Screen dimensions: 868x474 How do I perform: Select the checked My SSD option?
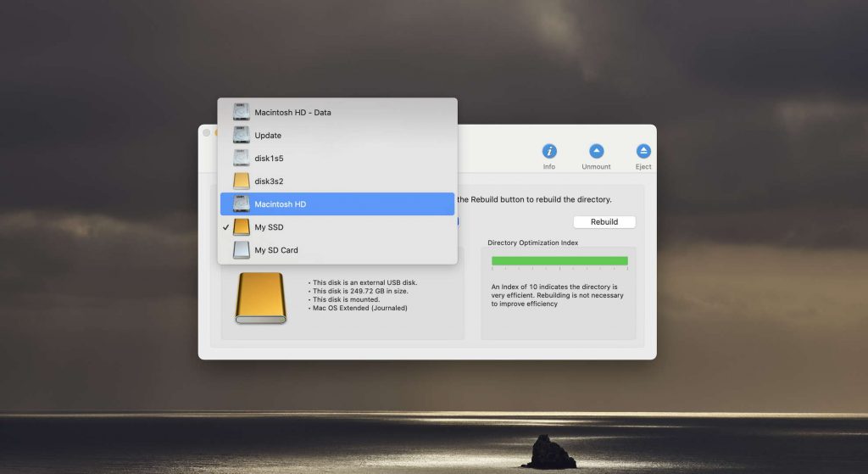pyautogui.click(x=271, y=227)
